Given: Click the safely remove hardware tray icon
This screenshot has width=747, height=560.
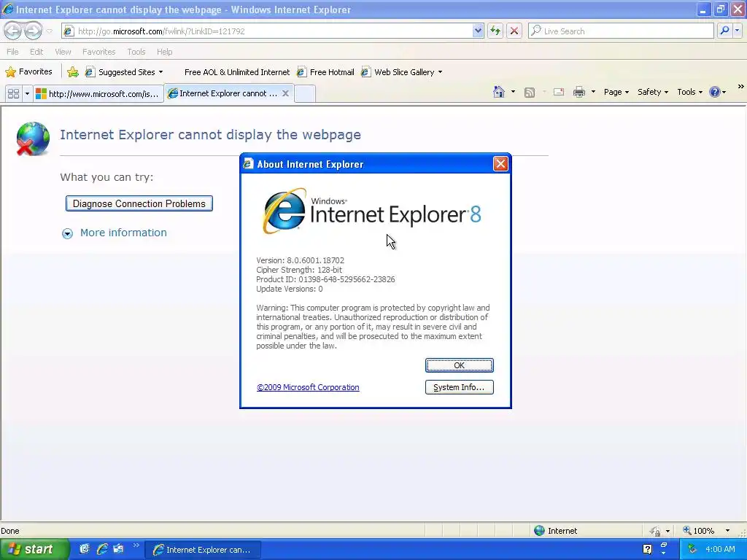Looking at the screenshot, I should [x=692, y=549].
